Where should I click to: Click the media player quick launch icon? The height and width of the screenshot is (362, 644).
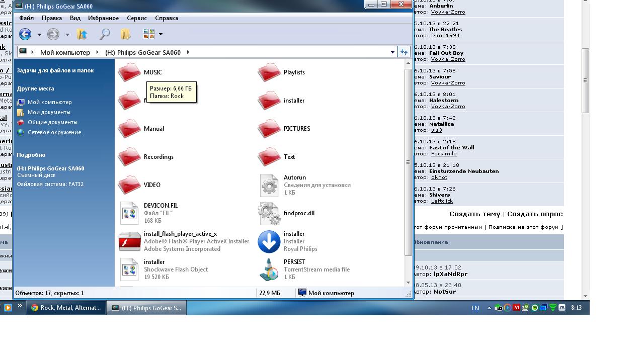coord(8,308)
